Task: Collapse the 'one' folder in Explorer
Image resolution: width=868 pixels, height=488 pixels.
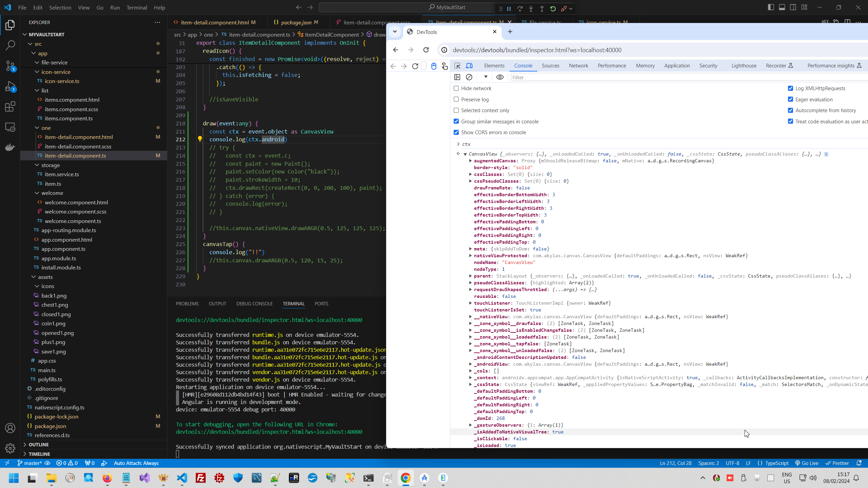Action: click(37, 128)
